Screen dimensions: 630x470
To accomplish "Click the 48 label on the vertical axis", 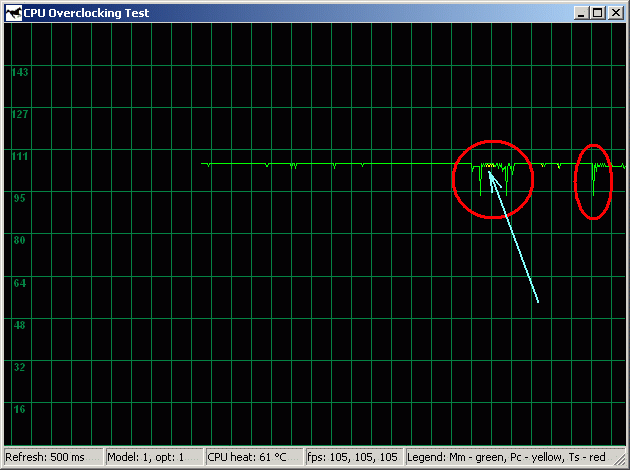I will click(19, 325).
